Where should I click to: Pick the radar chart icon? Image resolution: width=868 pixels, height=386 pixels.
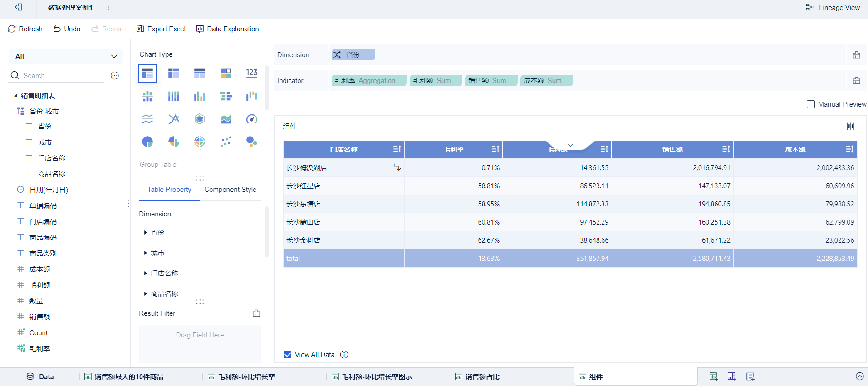(x=200, y=119)
